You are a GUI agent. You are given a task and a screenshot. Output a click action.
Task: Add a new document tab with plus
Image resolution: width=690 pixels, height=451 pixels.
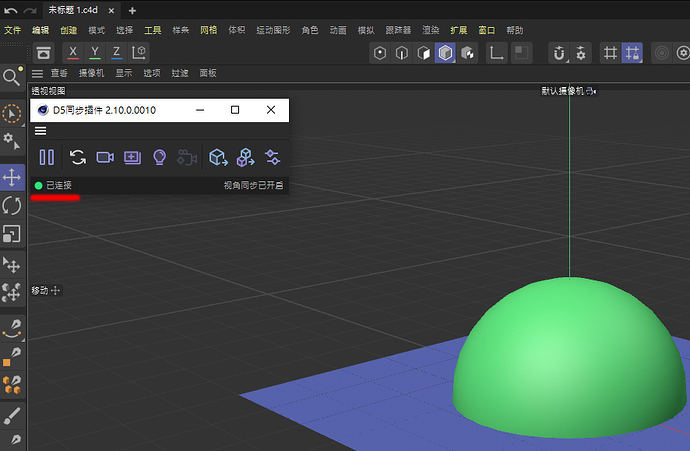pos(132,10)
